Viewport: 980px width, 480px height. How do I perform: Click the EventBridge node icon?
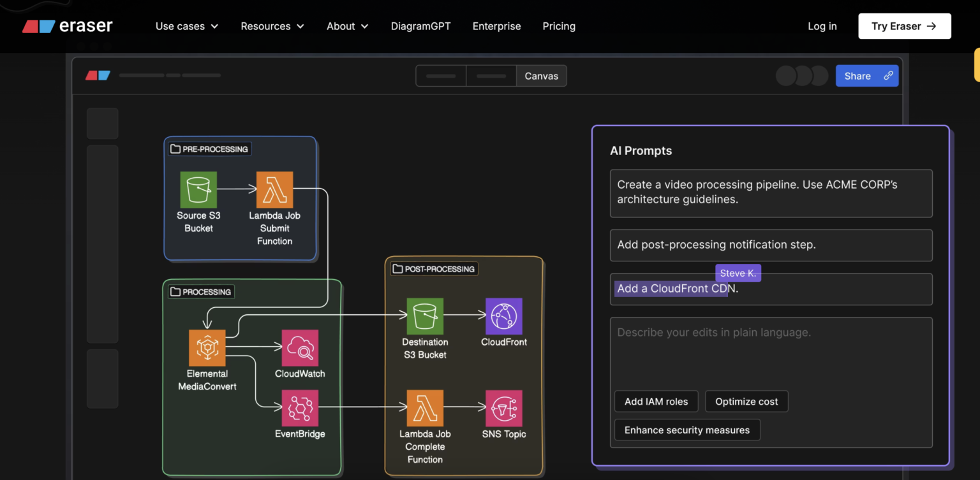(x=300, y=408)
